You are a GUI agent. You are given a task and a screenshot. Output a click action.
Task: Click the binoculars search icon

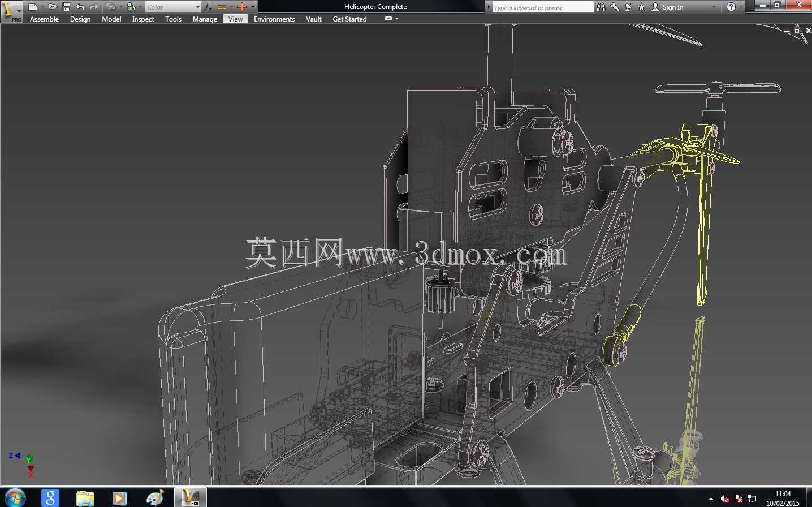(601, 7)
